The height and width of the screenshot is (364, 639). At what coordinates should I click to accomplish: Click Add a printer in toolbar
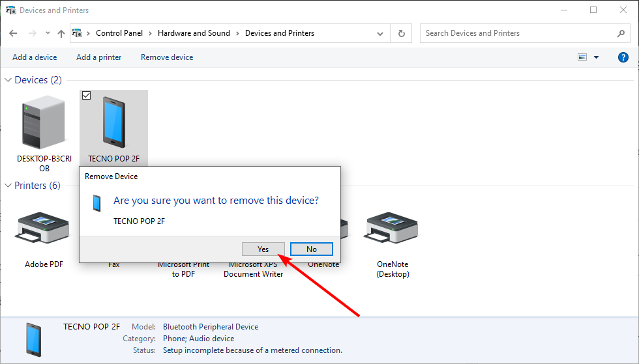[98, 57]
